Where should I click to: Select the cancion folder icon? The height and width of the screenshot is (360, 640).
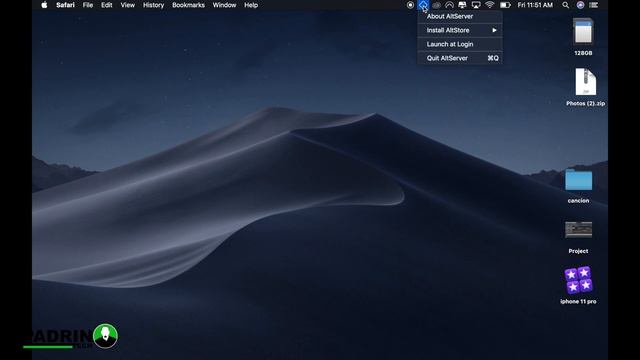(x=578, y=180)
